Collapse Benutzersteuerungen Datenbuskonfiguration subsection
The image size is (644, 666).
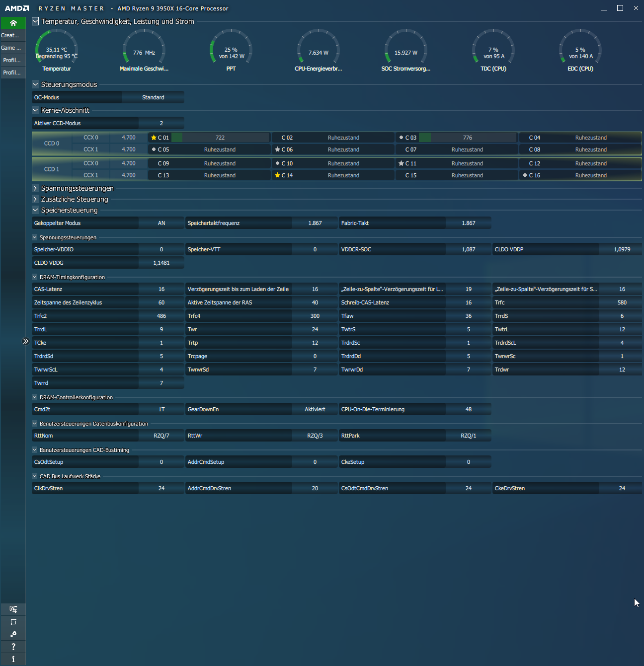35,424
